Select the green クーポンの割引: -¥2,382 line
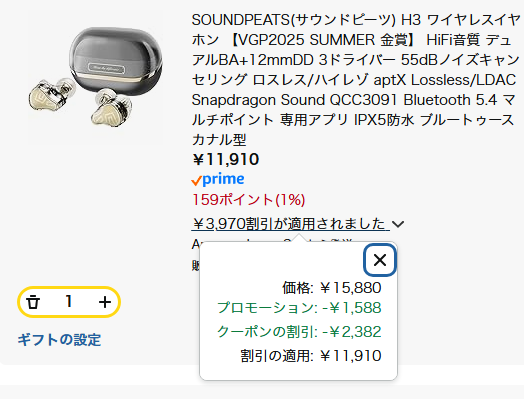524x399 pixels. (x=299, y=332)
